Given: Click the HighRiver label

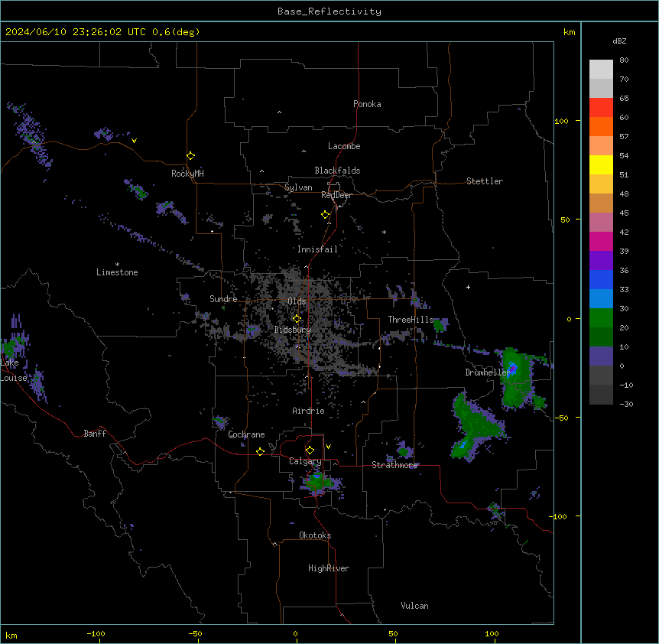Looking at the screenshot, I should point(329,568).
